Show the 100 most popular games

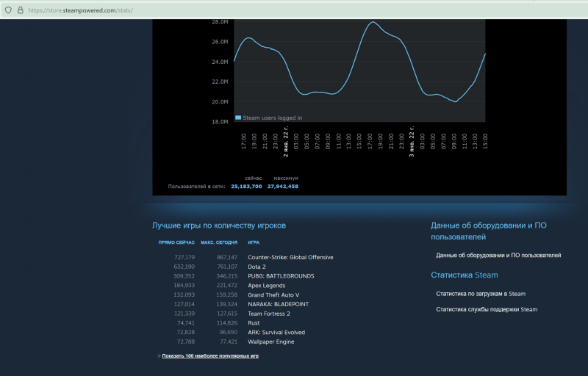209,355
